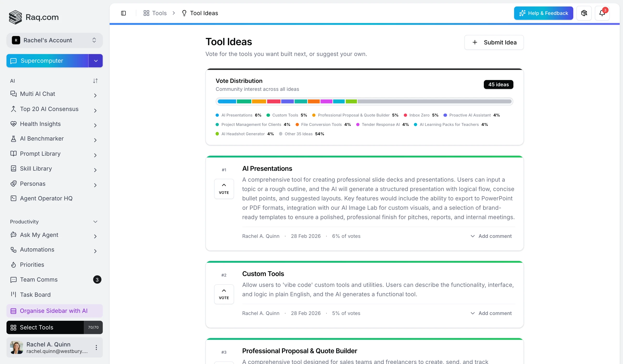Click the package icon beside Help & Feedback
The width and height of the screenshot is (623, 364).
coord(584,13)
